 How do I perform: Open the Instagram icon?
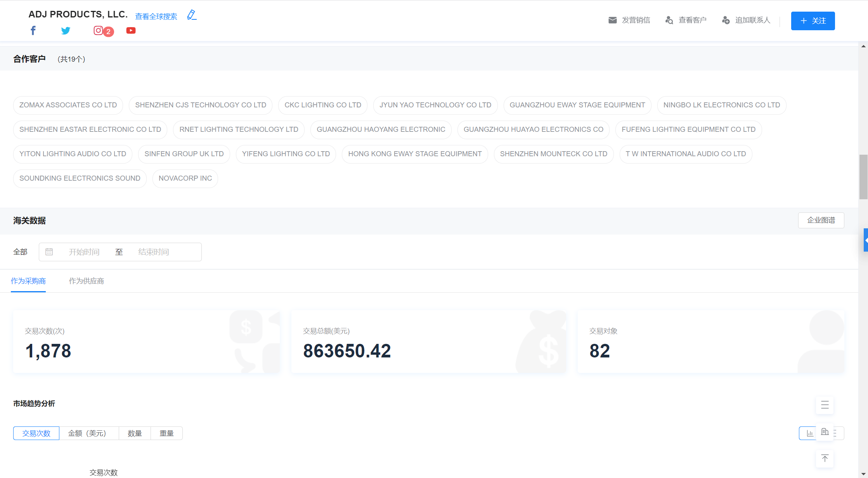coord(98,31)
